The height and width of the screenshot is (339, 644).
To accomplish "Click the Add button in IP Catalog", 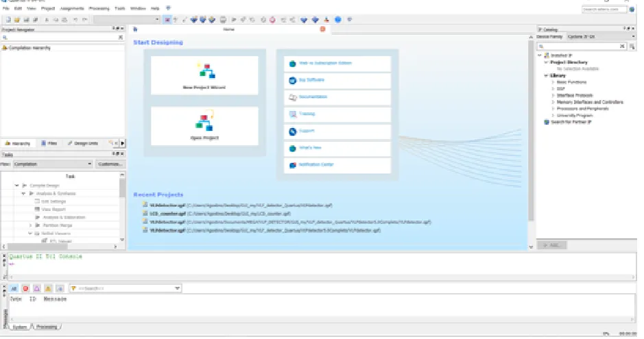I will coord(551,245).
